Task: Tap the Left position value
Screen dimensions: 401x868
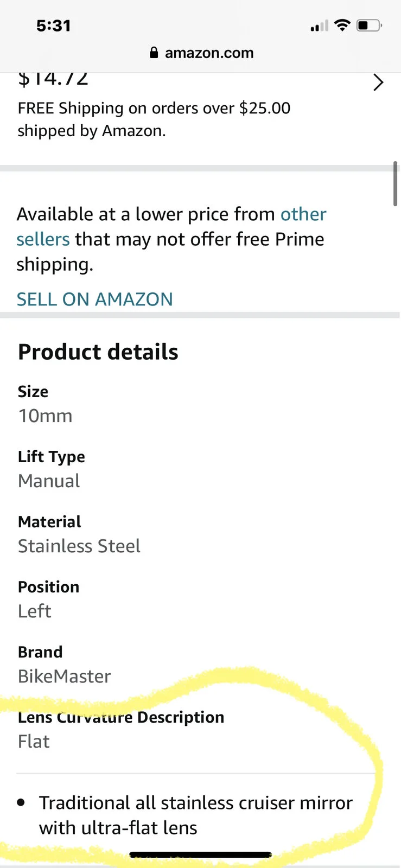Action: coord(34,611)
